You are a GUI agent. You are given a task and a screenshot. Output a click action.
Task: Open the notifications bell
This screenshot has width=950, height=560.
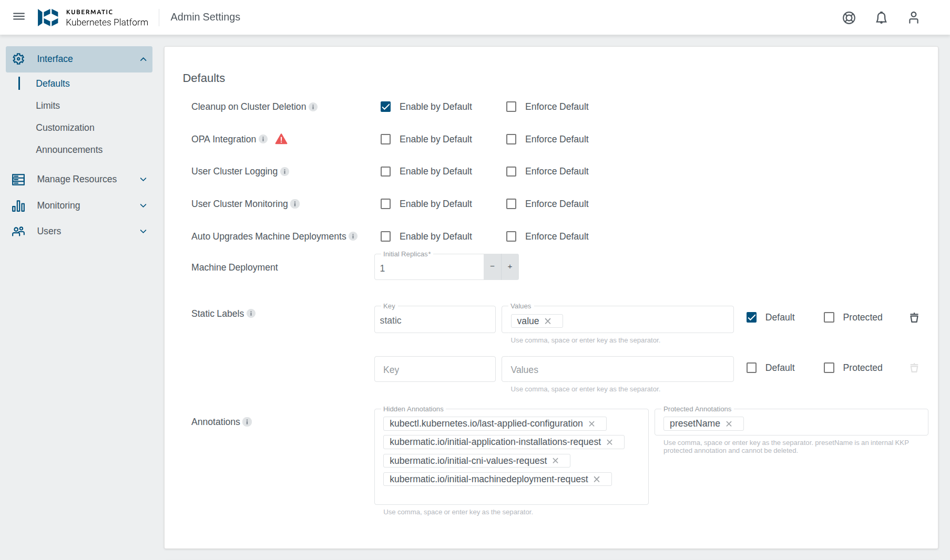pyautogui.click(x=881, y=17)
